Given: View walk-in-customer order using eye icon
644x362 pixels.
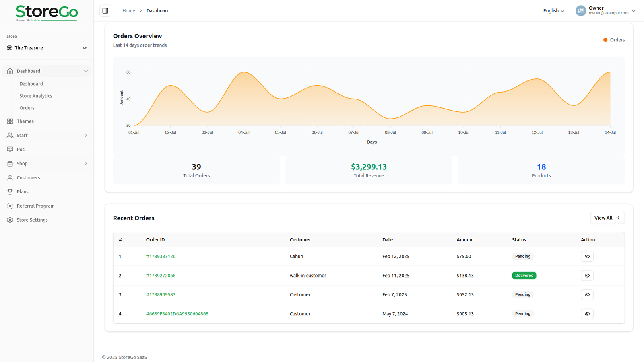Looking at the screenshot, I should 587,276.
